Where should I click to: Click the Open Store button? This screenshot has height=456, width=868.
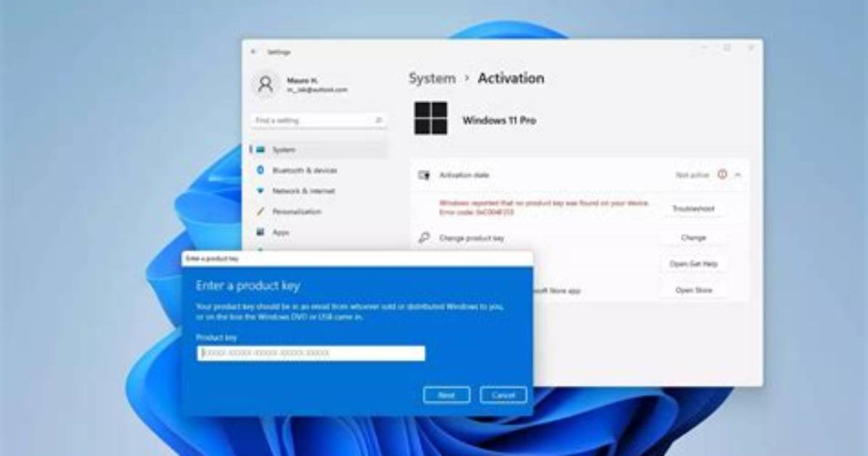point(693,290)
